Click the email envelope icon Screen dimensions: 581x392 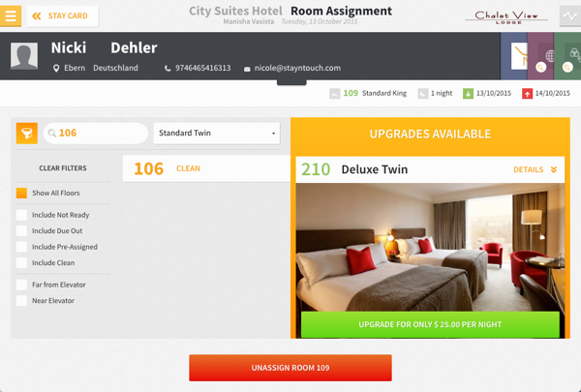pos(247,69)
